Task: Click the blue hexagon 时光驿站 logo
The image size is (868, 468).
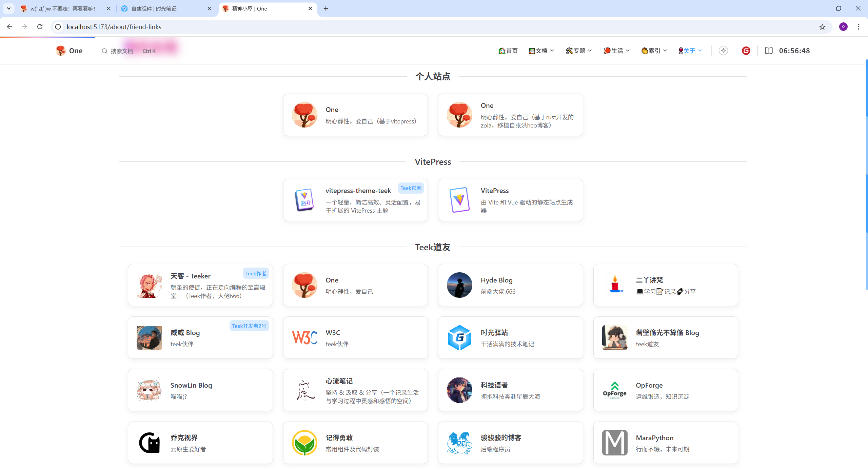Action: tap(459, 337)
